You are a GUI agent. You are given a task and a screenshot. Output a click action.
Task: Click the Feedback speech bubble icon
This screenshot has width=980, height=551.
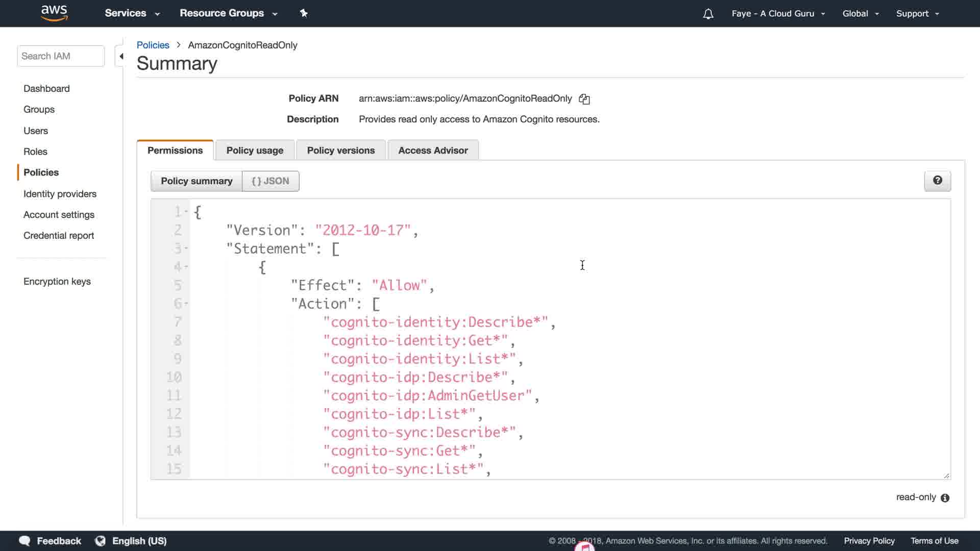(x=24, y=541)
